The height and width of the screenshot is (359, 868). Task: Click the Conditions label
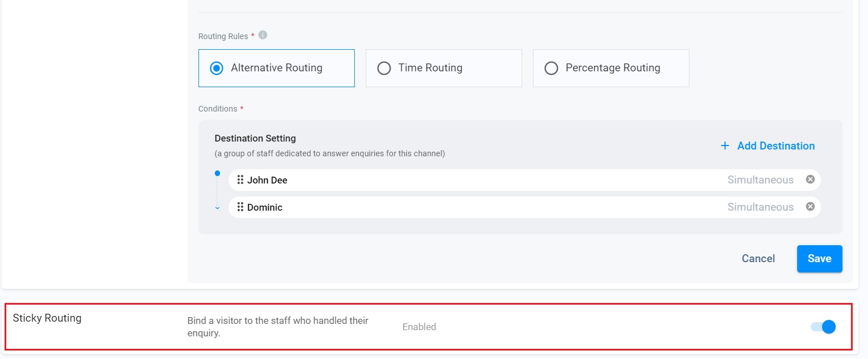tap(218, 109)
